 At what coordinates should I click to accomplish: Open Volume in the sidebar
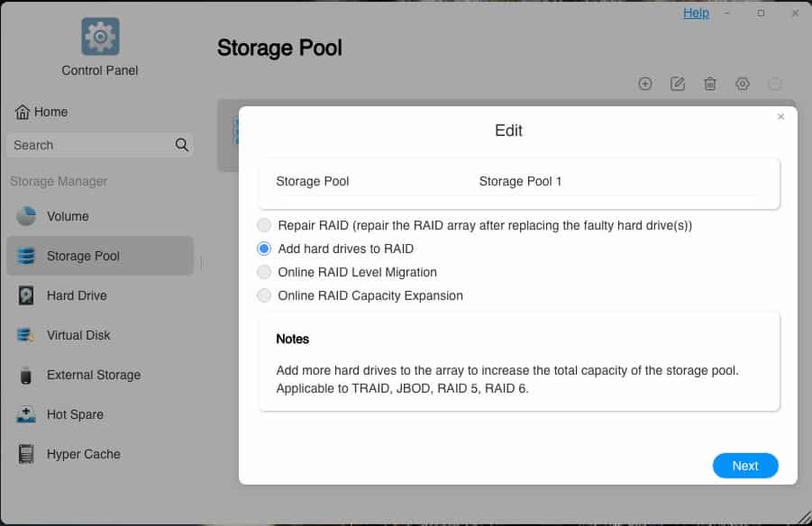(68, 216)
